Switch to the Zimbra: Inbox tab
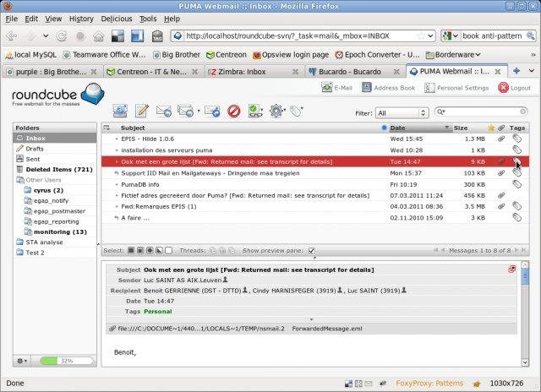541x392 pixels. tap(254, 72)
